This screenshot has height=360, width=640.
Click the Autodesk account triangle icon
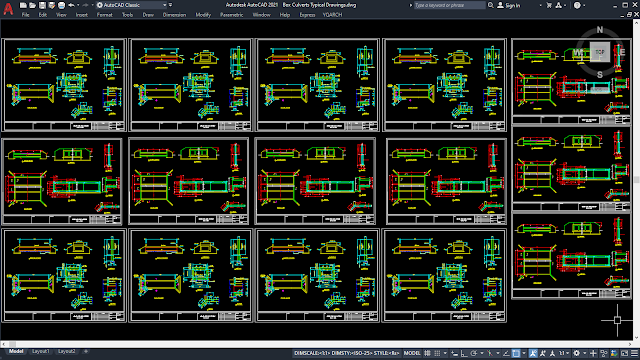[558, 5]
